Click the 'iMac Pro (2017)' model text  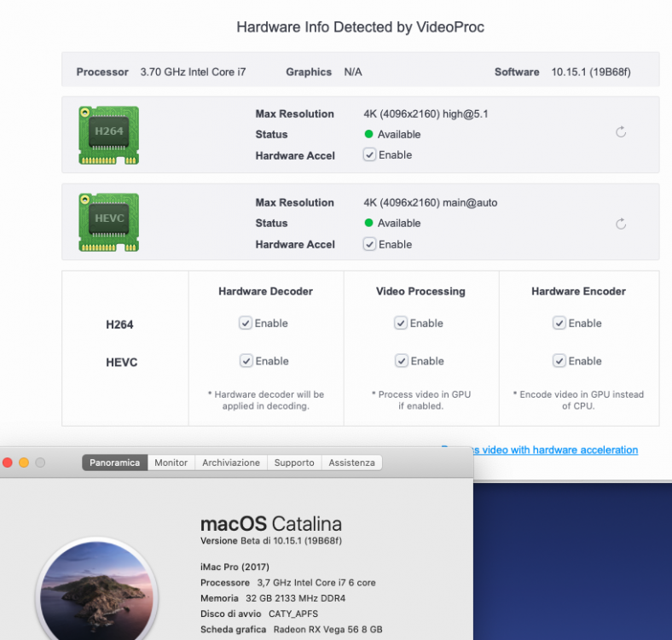click(235, 567)
